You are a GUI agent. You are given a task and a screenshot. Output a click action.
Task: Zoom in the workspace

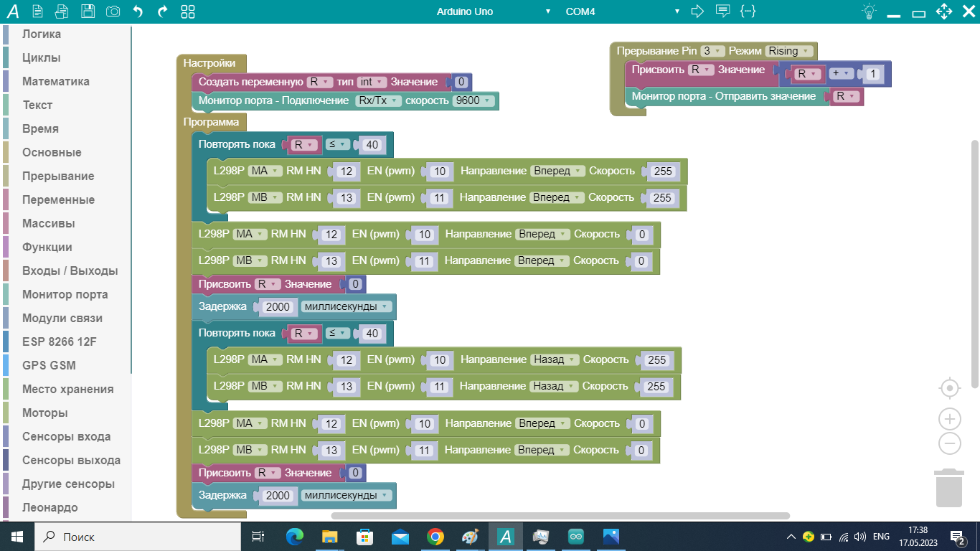[x=949, y=418]
